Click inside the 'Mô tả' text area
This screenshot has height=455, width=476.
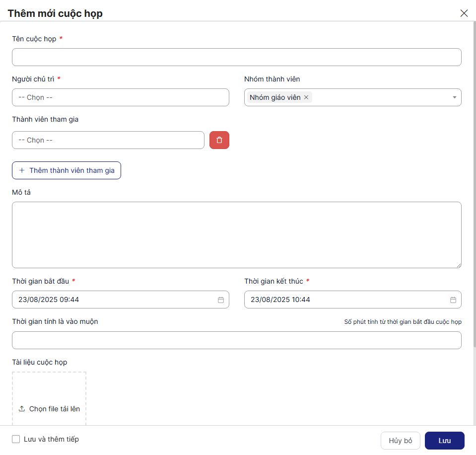click(x=236, y=234)
